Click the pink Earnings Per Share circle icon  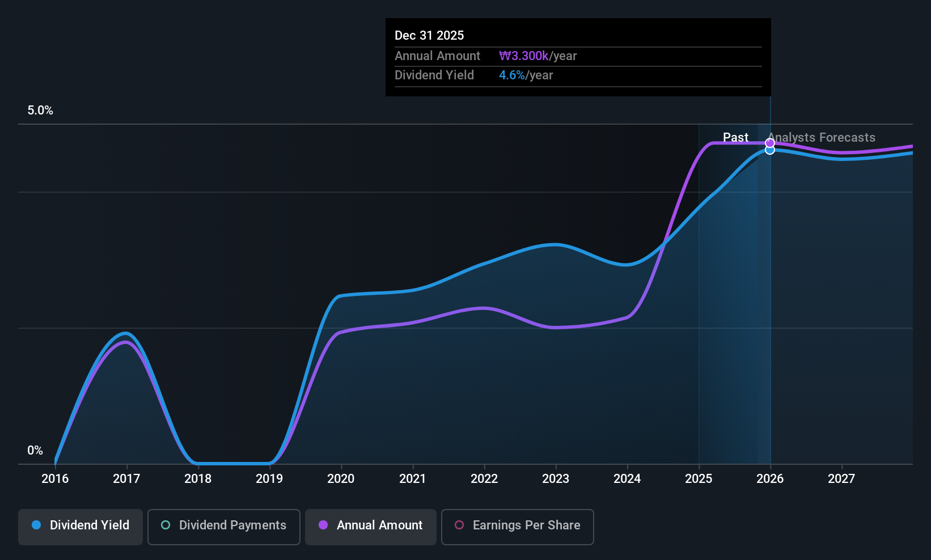[x=459, y=525]
